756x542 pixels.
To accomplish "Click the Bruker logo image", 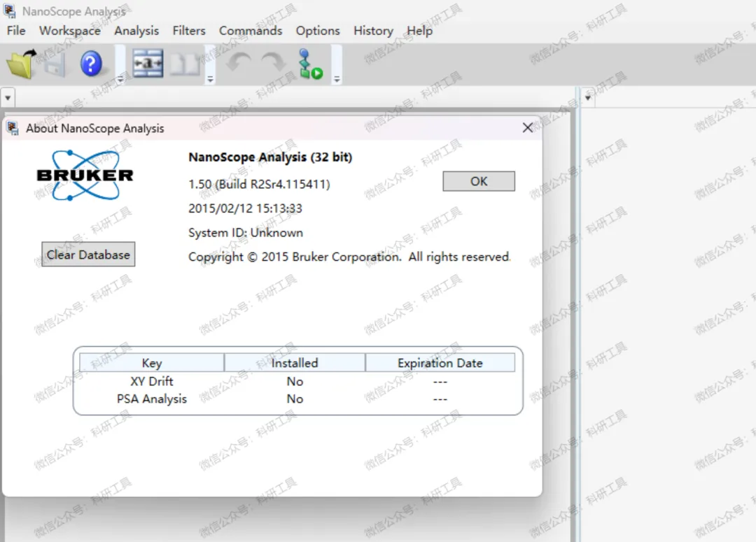I will point(85,176).
